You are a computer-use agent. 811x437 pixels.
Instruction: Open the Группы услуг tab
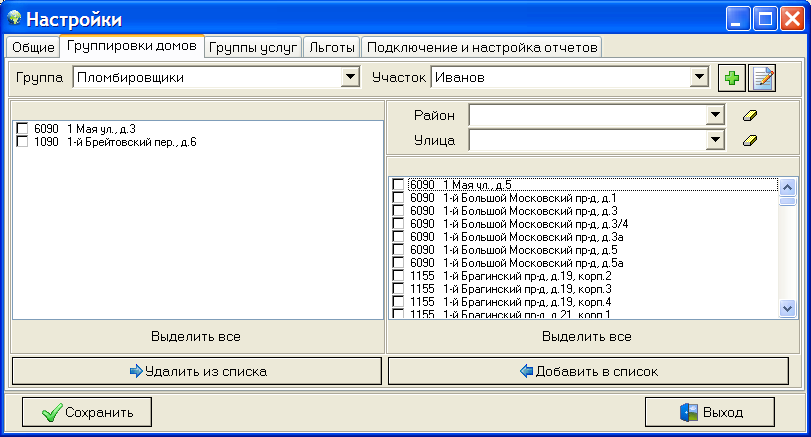[x=253, y=47]
